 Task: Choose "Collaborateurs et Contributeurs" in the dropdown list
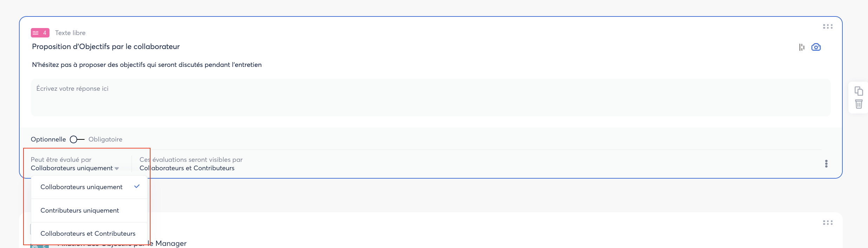(x=88, y=234)
